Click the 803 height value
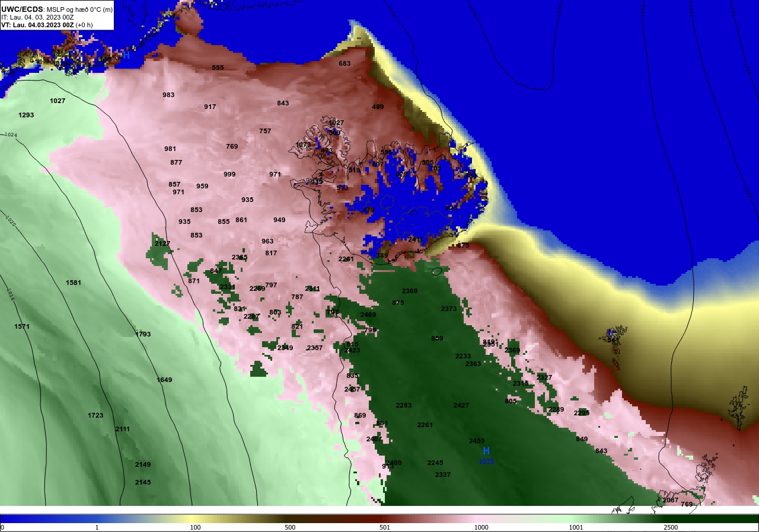759x532 pixels. 275,312
